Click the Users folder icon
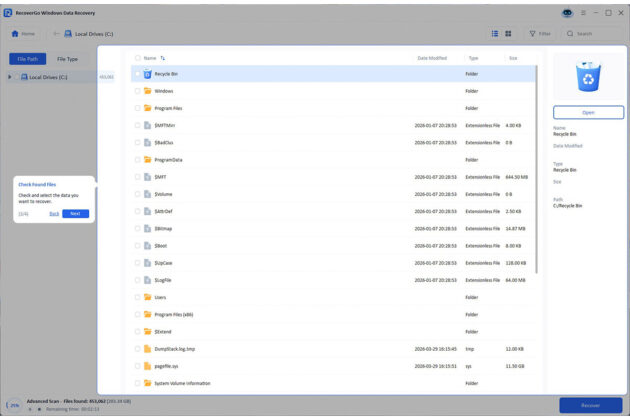The height and width of the screenshot is (420, 630). point(147,297)
